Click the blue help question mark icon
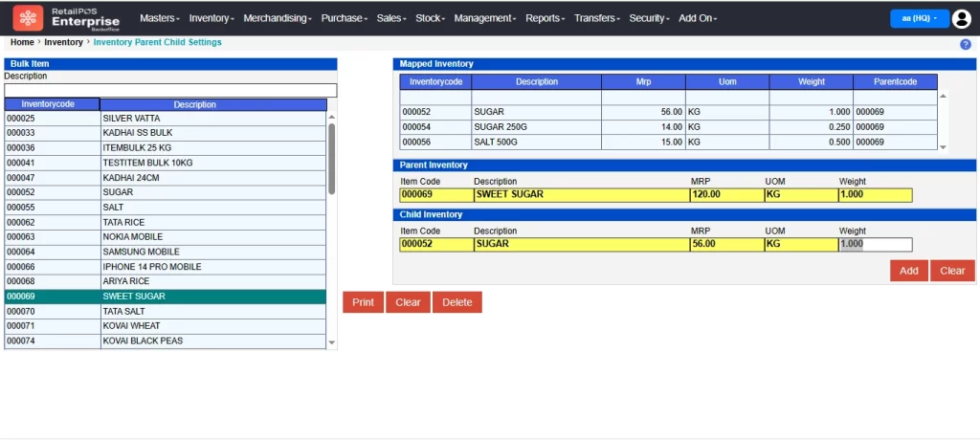This screenshot has height=440, width=980. click(965, 44)
